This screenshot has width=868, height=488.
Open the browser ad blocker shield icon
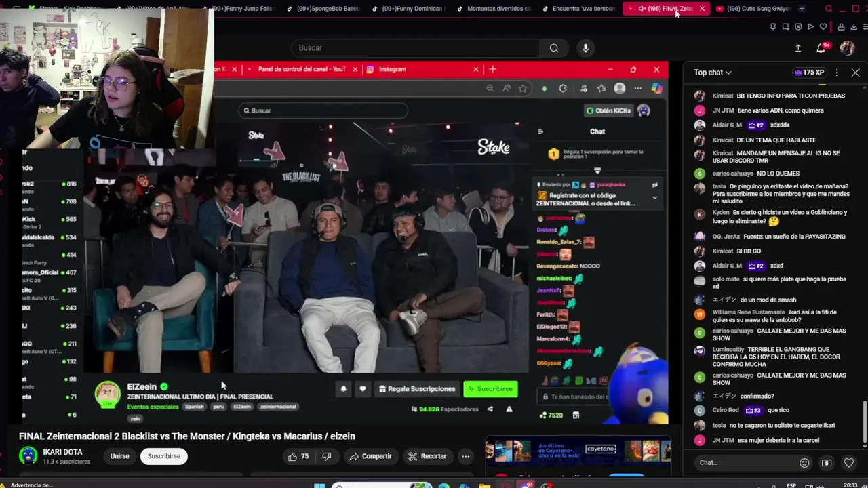[x=797, y=26]
